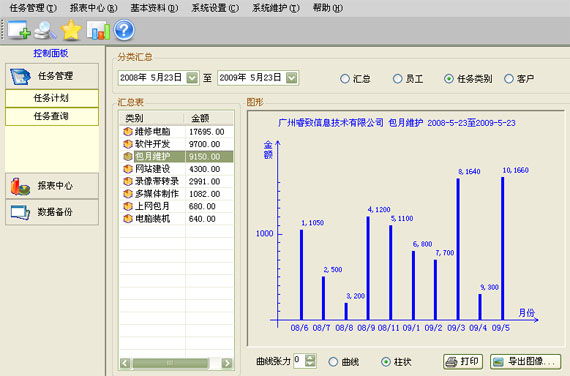Click the 打印 print button
This screenshot has width=570, height=376.
coord(463,361)
